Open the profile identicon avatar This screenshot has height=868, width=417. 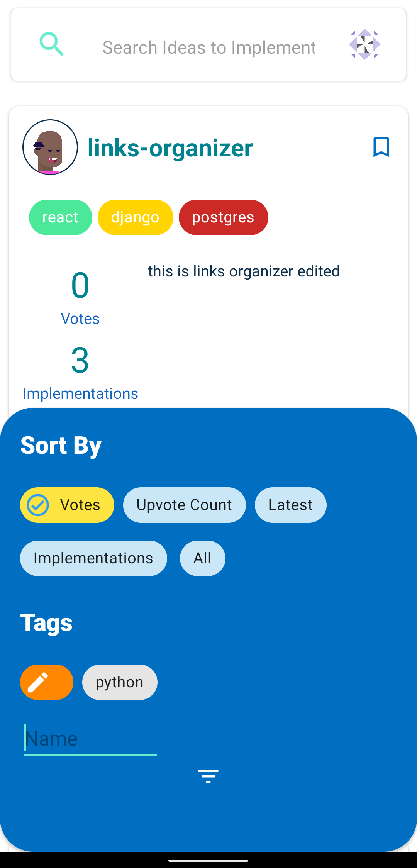click(364, 44)
